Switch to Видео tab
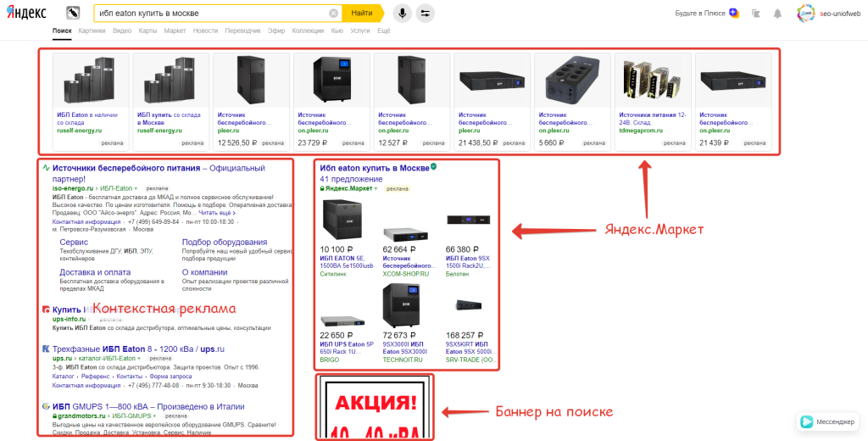Viewport: 868px width, 441px height. coord(122,31)
